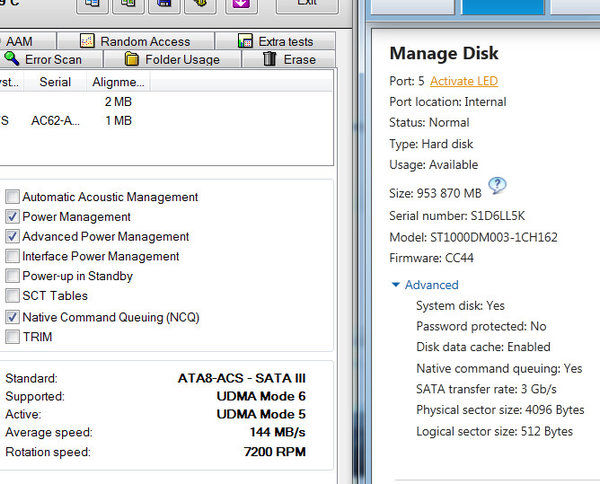Open the Extra tests tab
600x484 pixels.
click(276, 41)
